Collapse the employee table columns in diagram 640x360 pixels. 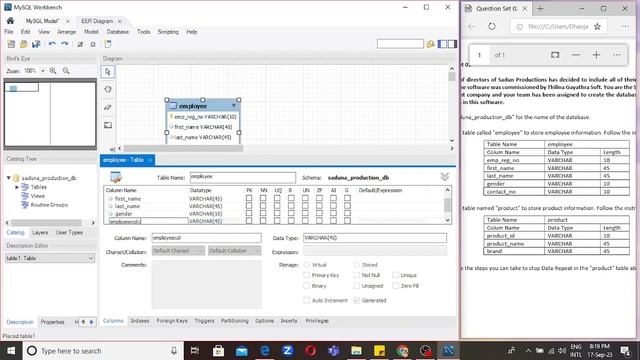(x=234, y=106)
